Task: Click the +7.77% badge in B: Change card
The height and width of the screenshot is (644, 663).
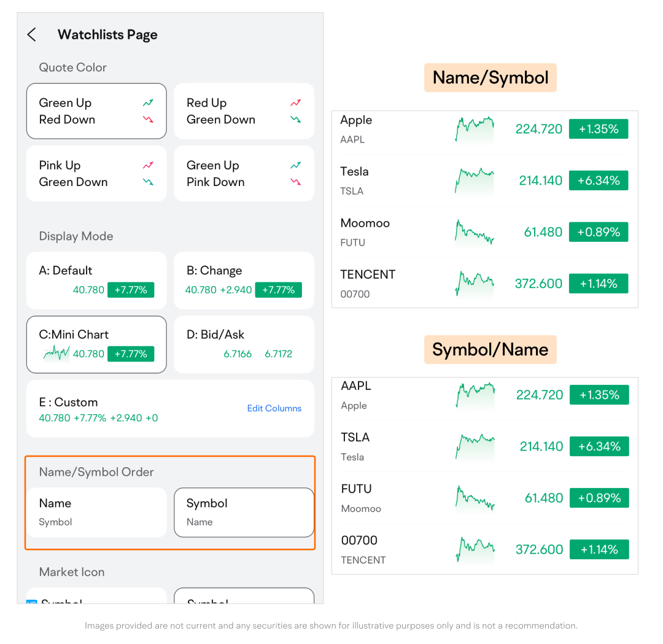Action: click(278, 290)
